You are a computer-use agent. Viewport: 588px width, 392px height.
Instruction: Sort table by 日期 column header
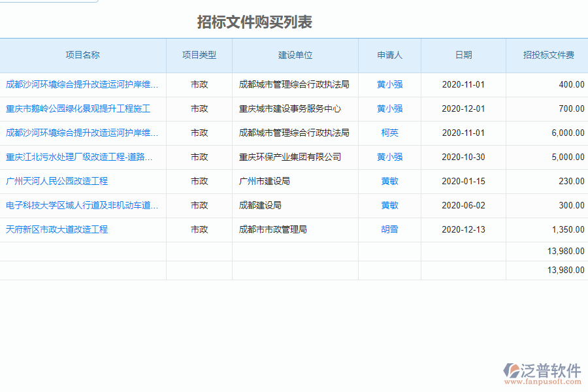click(x=464, y=56)
